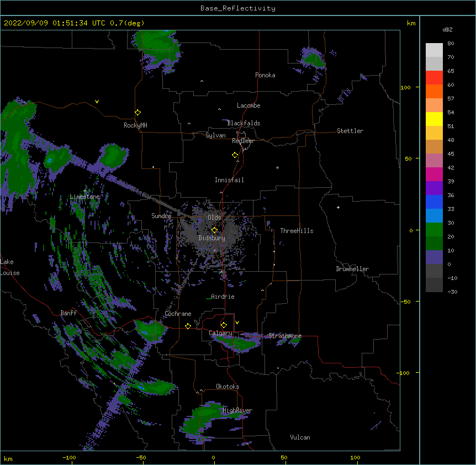
Task: Click the Banff label
Action: coord(68,313)
